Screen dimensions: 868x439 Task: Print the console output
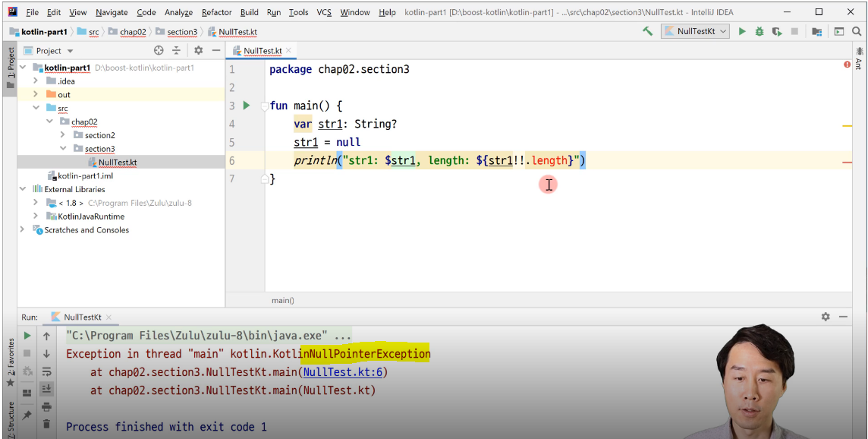[46, 407]
